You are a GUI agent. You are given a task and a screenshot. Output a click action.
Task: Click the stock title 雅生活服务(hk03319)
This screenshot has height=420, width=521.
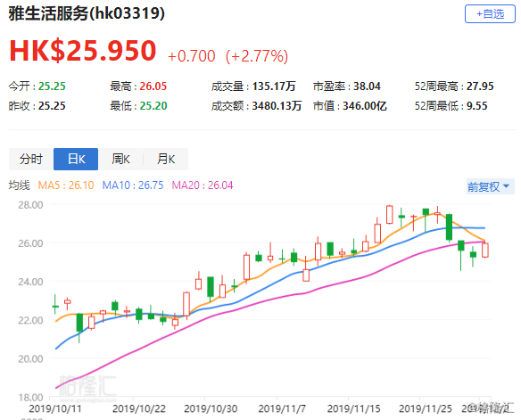pos(87,13)
